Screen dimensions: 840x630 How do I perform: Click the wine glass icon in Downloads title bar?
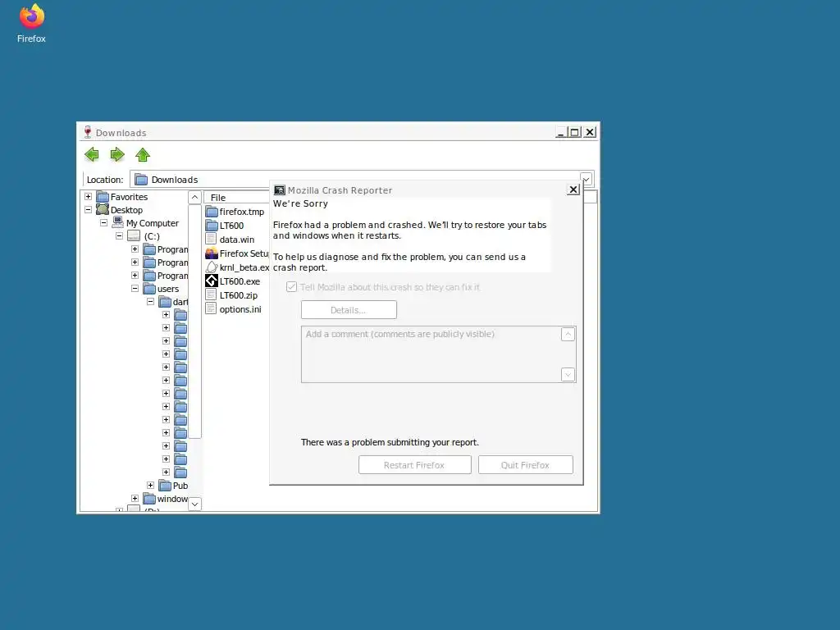88,132
